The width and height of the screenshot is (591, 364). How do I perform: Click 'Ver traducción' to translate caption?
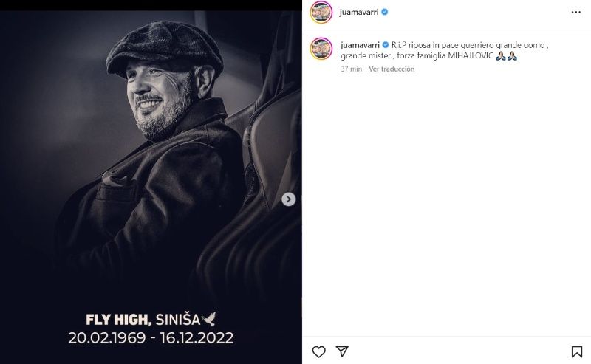coord(392,69)
